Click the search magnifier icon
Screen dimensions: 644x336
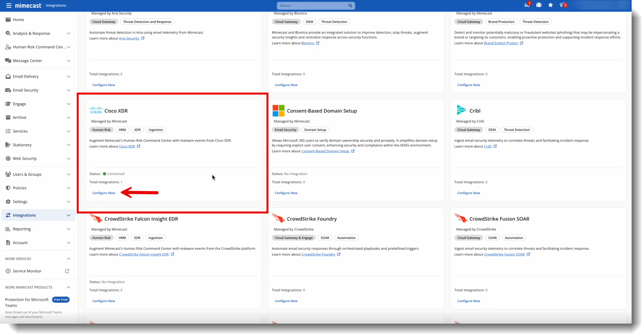coord(350,6)
